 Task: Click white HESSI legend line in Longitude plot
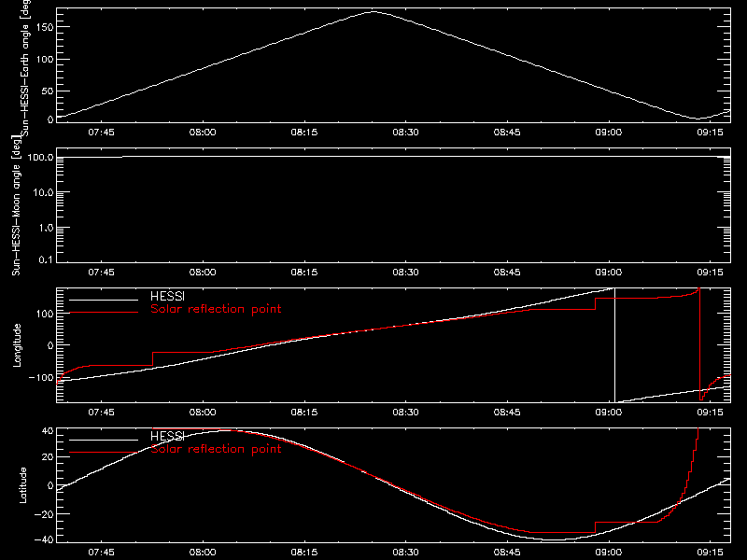click(104, 300)
